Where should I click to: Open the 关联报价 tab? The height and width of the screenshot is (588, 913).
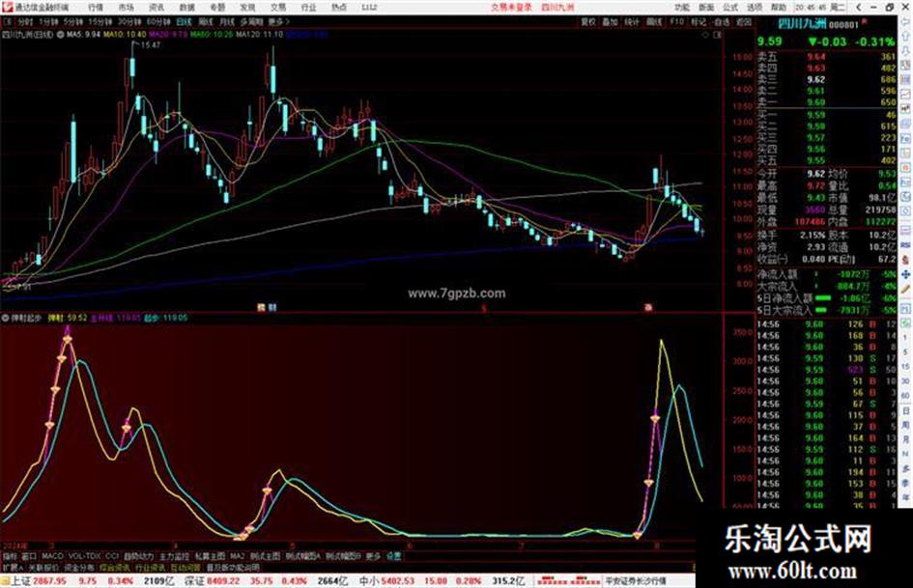click(43, 568)
